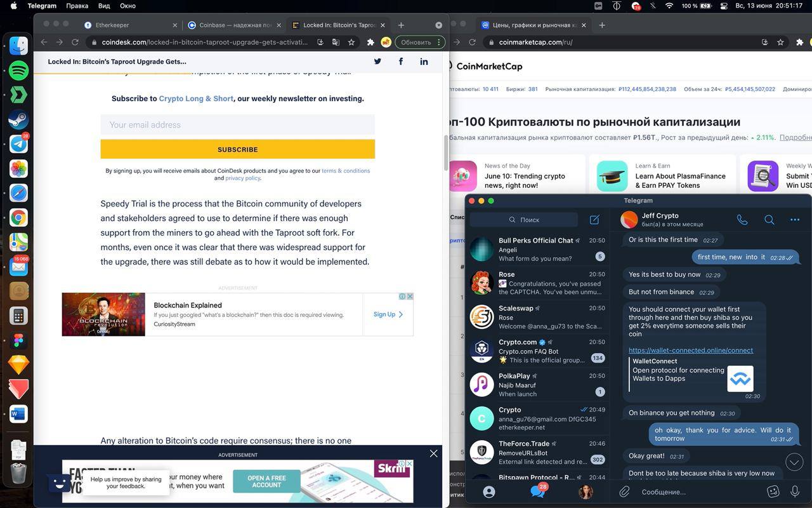The width and height of the screenshot is (812, 508).
Task: Click OPEN A FREE ACCOUNT on Skrill ad
Action: [x=266, y=481]
